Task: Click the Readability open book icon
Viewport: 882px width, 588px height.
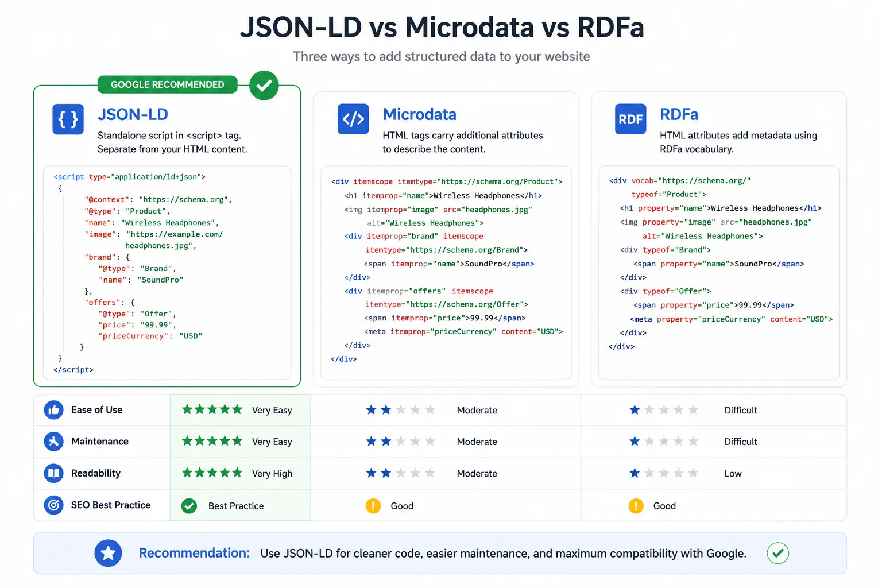Action: tap(53, 473)
